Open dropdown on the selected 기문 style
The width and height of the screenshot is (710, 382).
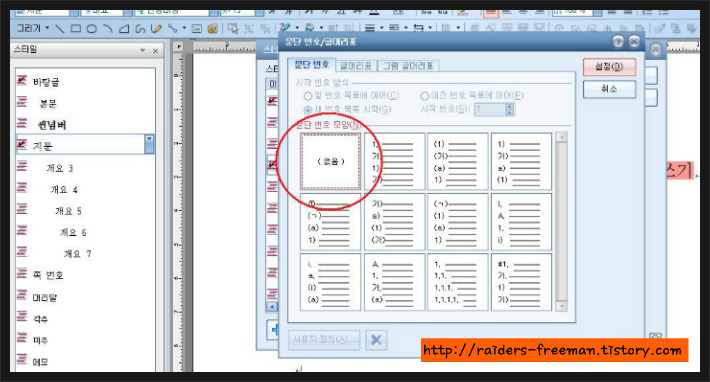(149, 144)
